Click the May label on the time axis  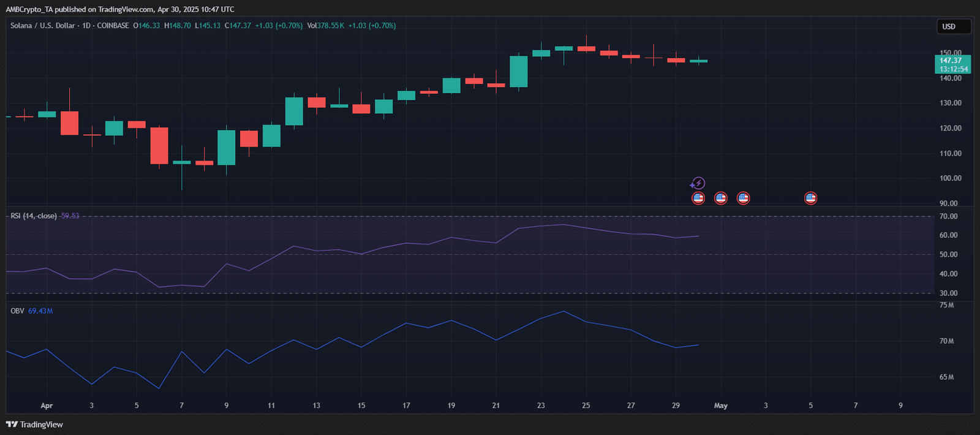[x=721, y=406]
